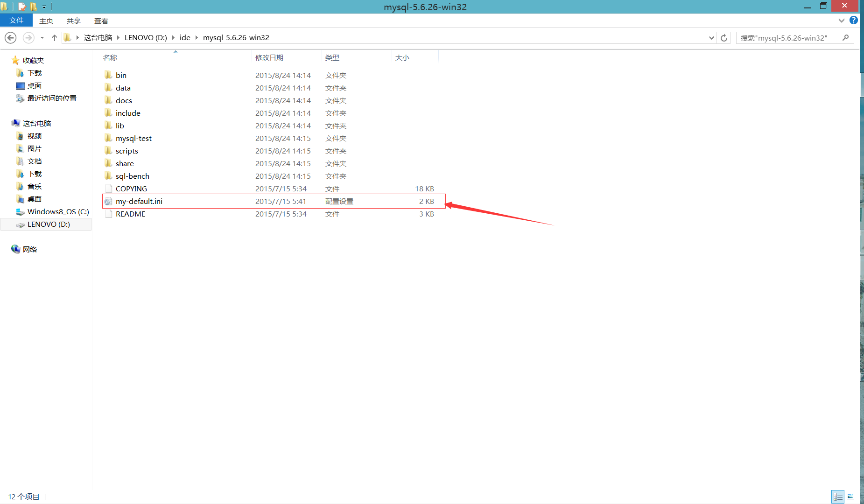The height and width of the screenshot is (504, 864).
Task: Navigate to LENOVO (D:) in breadcrumb
Action: [146, 37]
